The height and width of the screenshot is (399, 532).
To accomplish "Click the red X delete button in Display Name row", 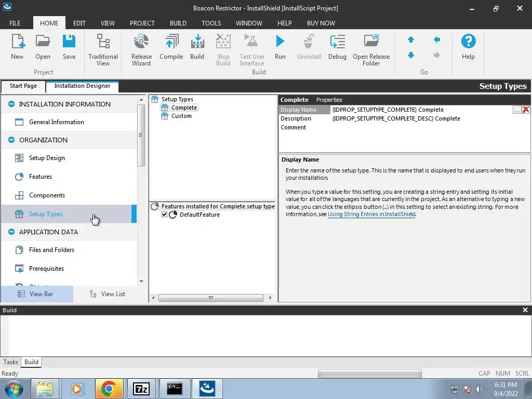I will 526,110.
